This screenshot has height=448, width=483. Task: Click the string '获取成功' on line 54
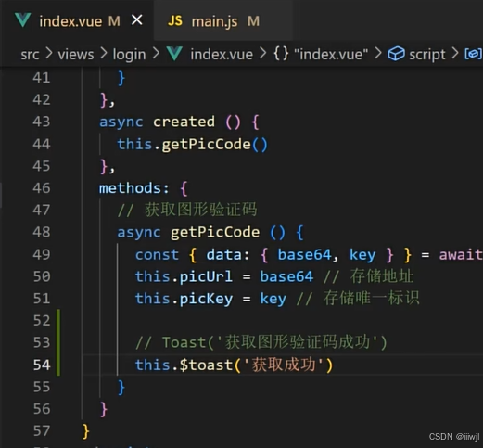click(284, 365)
